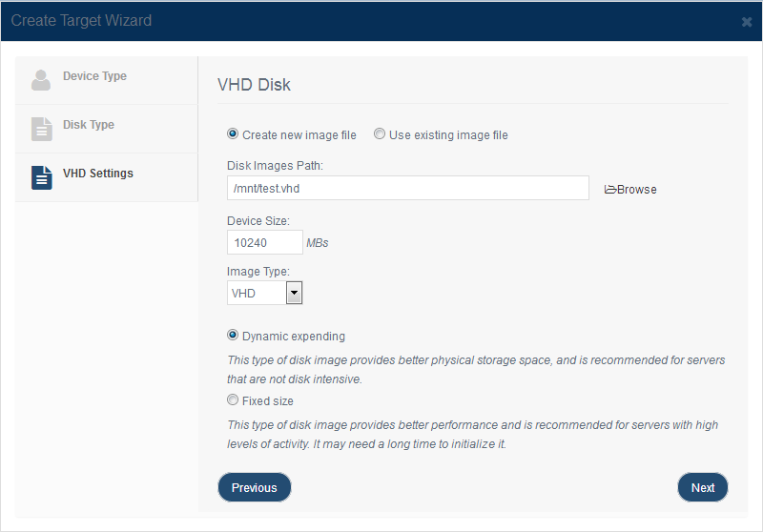Choose Dynamic expending disk option
The height and width of the screenshot is (532, 763).
coord(233,335)
